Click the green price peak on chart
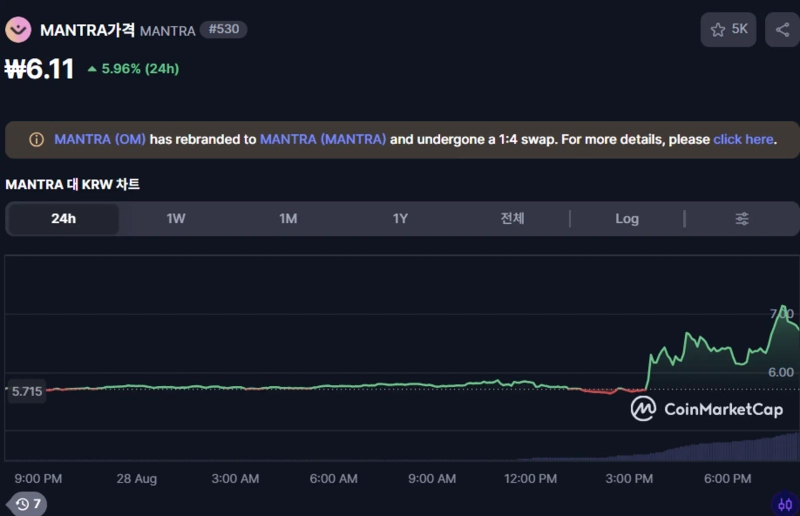The height and width of the screenshot is (516, 800). [784, 308]
